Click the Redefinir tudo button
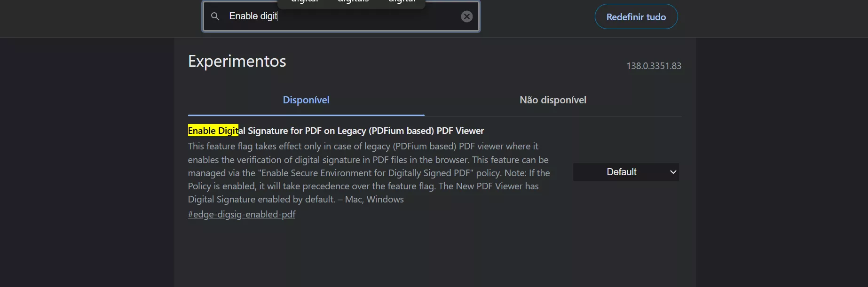This screenshot has height=287, width=868. (x=636, y=17)
